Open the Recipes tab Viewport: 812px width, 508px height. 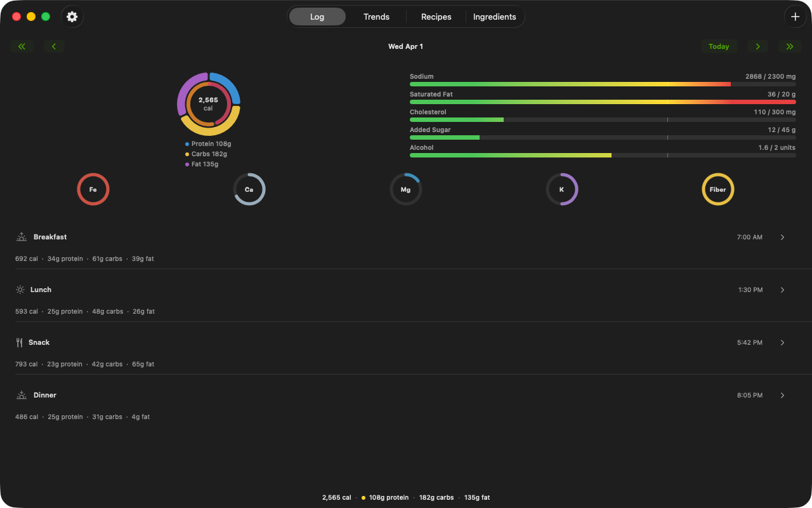click(x=436, y=17)
